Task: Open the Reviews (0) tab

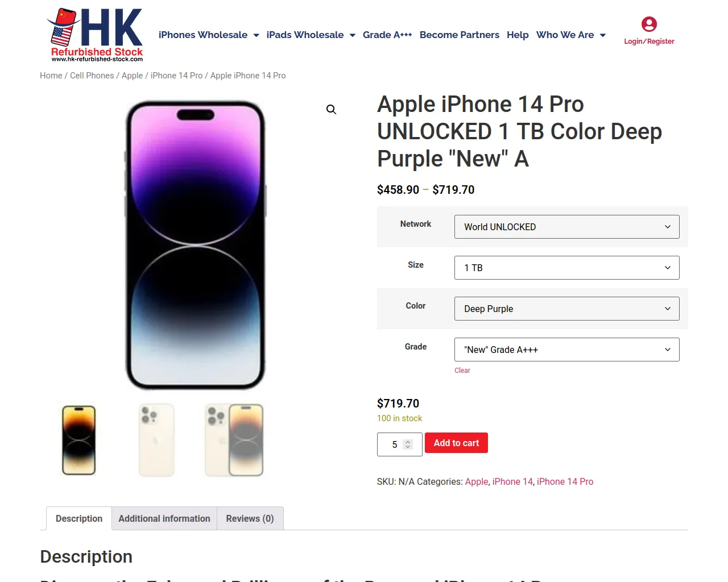Action: pos(250,518)
